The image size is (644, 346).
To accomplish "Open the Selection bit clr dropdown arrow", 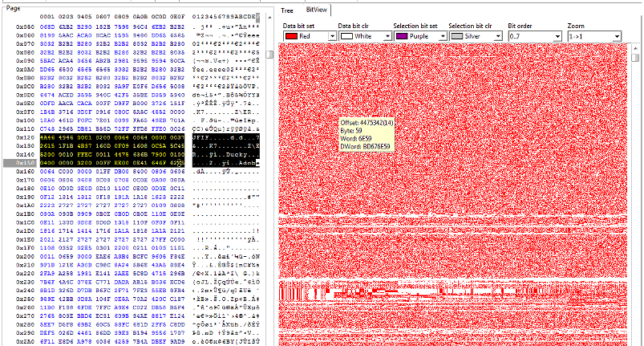I will (x=497, y=37).
